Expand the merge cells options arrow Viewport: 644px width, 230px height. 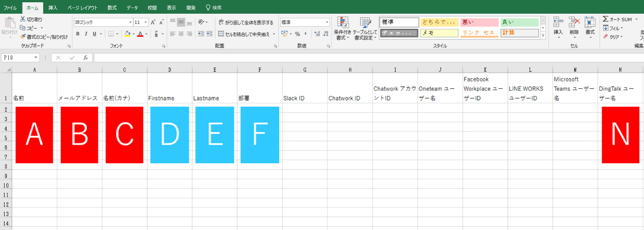(274, 34)
